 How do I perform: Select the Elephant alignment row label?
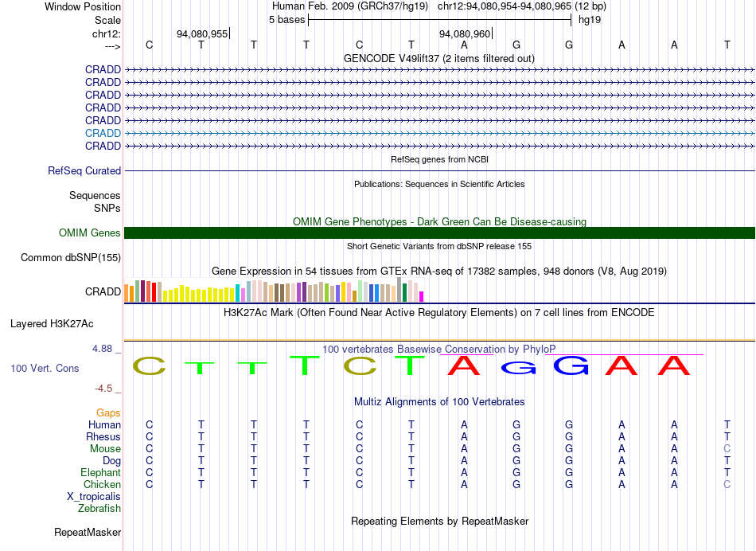coord(101,473)
